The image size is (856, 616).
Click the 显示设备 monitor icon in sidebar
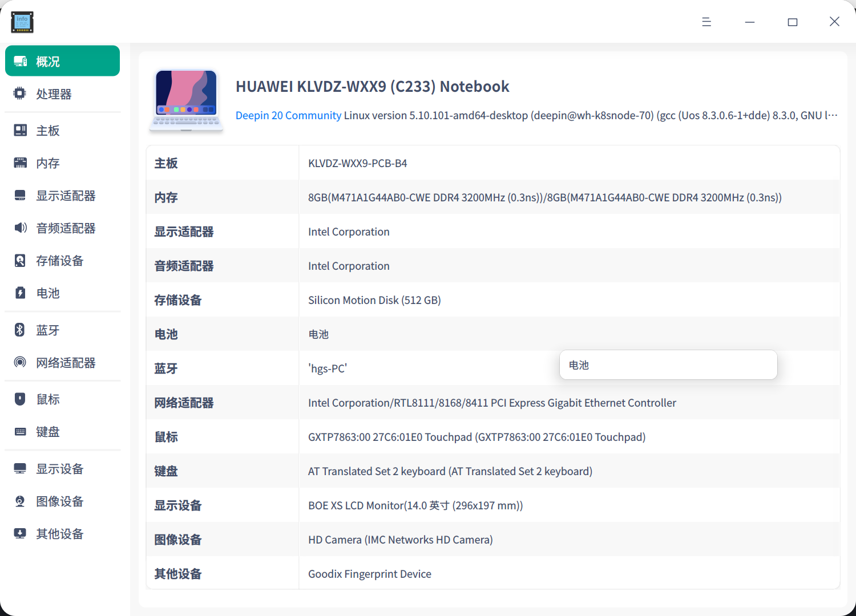tap(20, 468)
